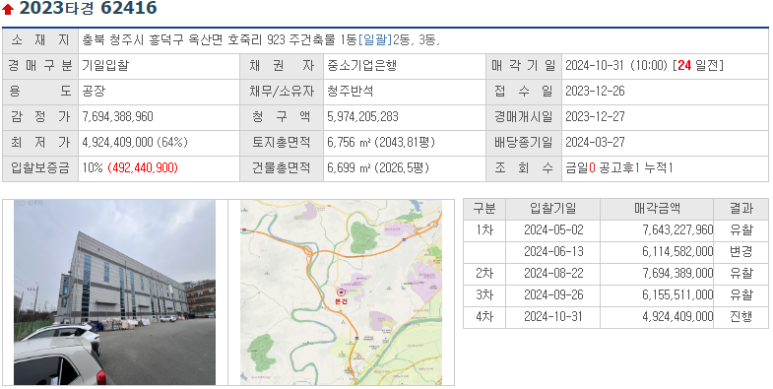Click the 기일입찰 value
Image resolution: width=773 pixels, height=389 pixels.
[105, 66]
